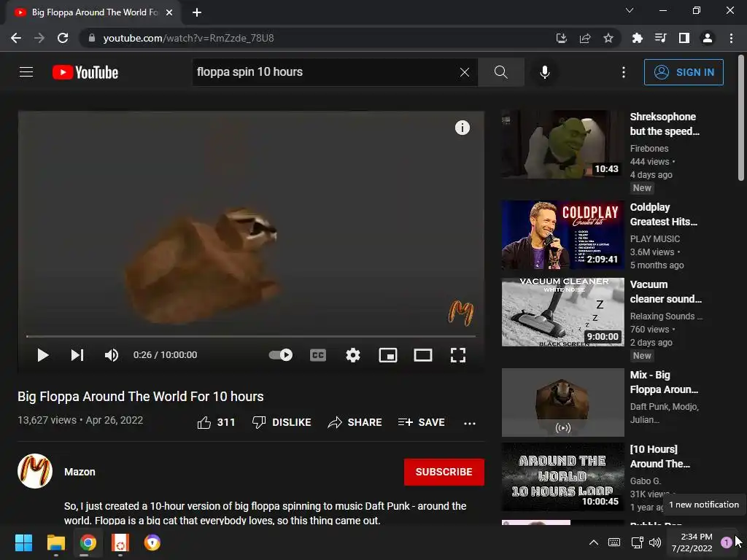Play the video
The image size is (747, 560).
pyautogui.click(x=43, y=355)
